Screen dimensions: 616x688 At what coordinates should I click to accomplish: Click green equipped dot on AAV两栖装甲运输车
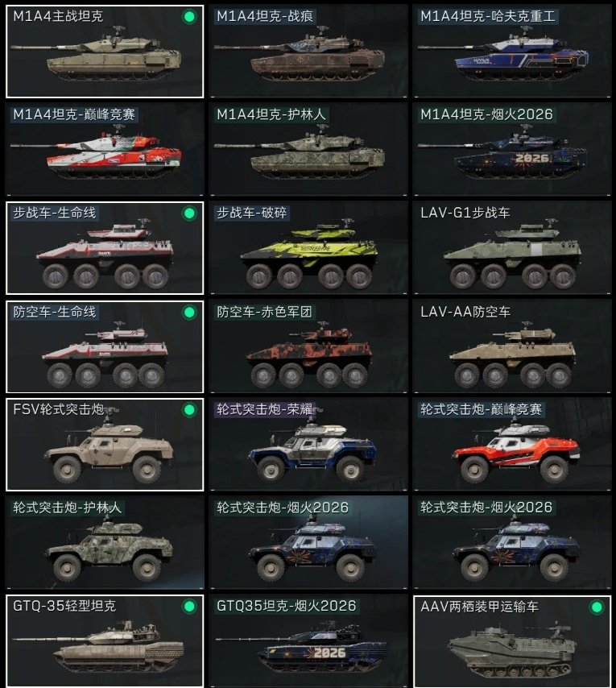point(597,607)
